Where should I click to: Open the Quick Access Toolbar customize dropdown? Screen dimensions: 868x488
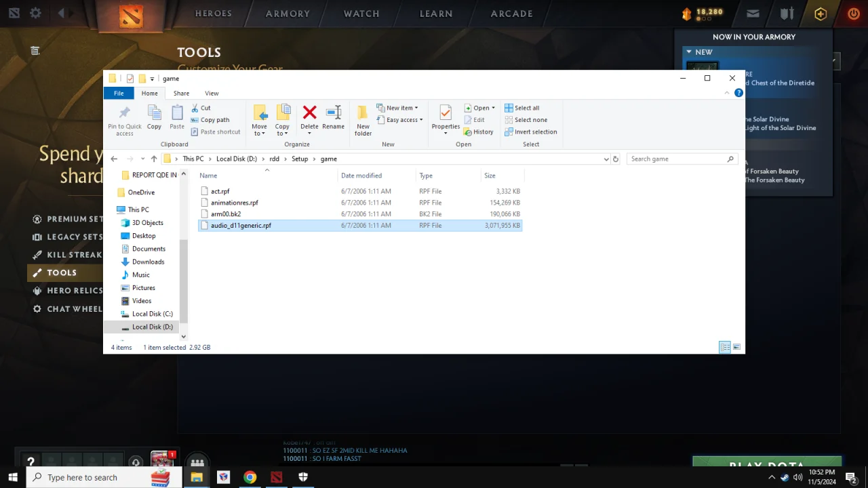152,79
